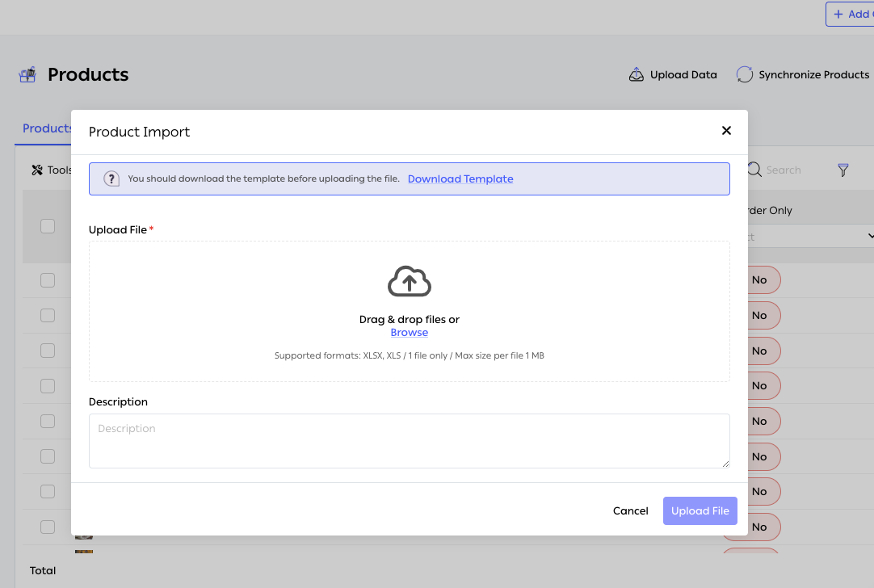Screen dimensions: 874x588
Task: Click the Browse link to choose file
Action: (x=409, y=332)
